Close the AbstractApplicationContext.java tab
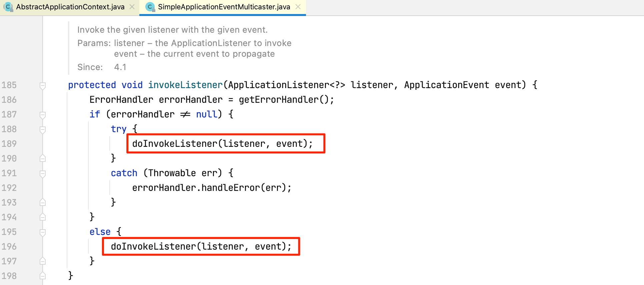Viewport: 644px width, 285px height. 132,7
